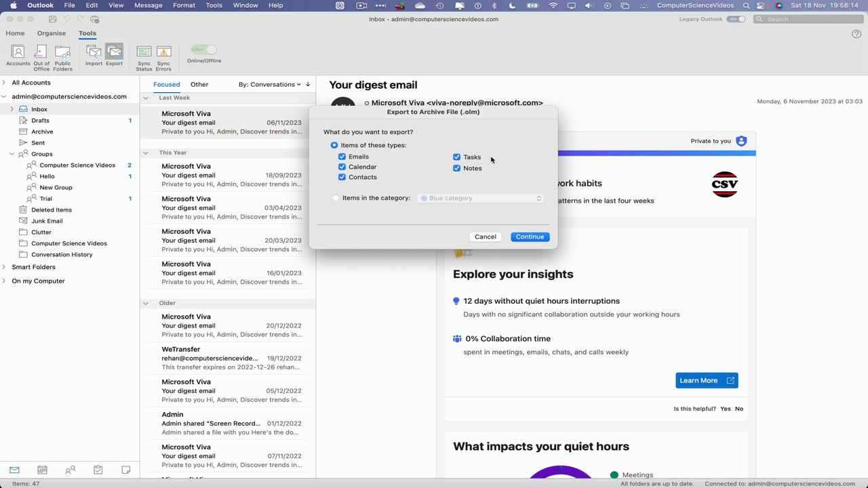Collapse the This Year group
The width and height of the screenshot is (868, 488).
click(146, 152)
